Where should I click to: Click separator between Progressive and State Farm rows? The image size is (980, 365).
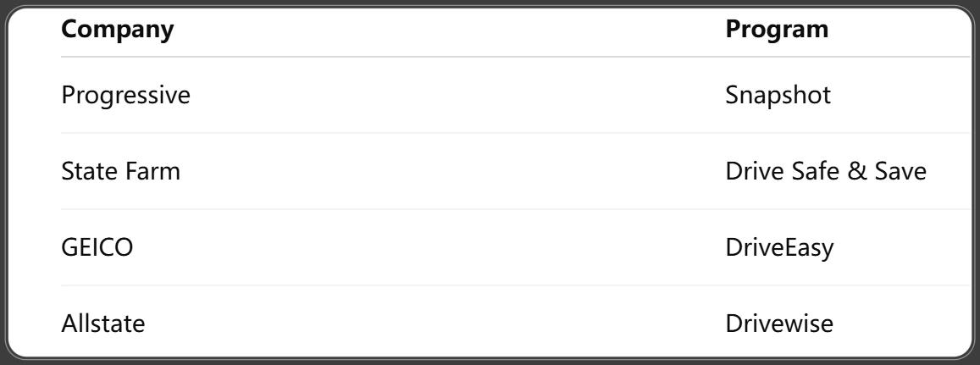516,133
